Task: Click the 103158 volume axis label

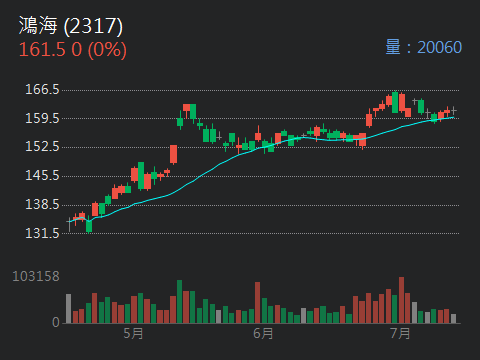Action: [36, 276]
